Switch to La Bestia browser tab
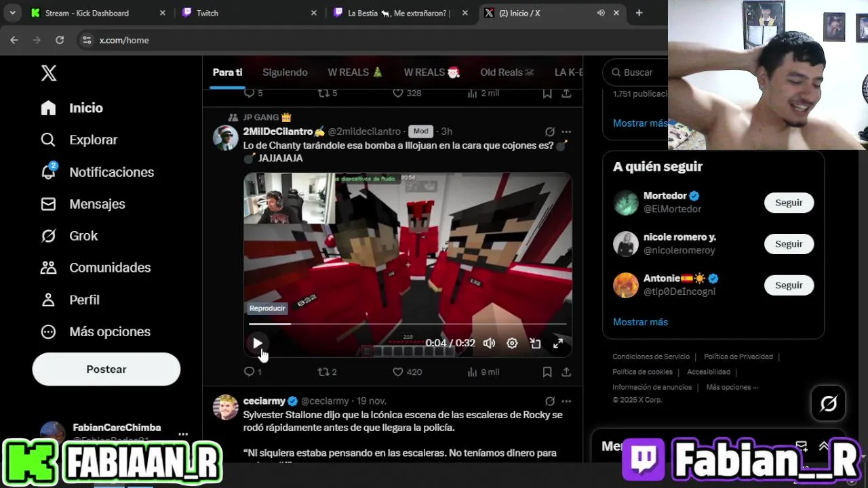 click(401, 13)
